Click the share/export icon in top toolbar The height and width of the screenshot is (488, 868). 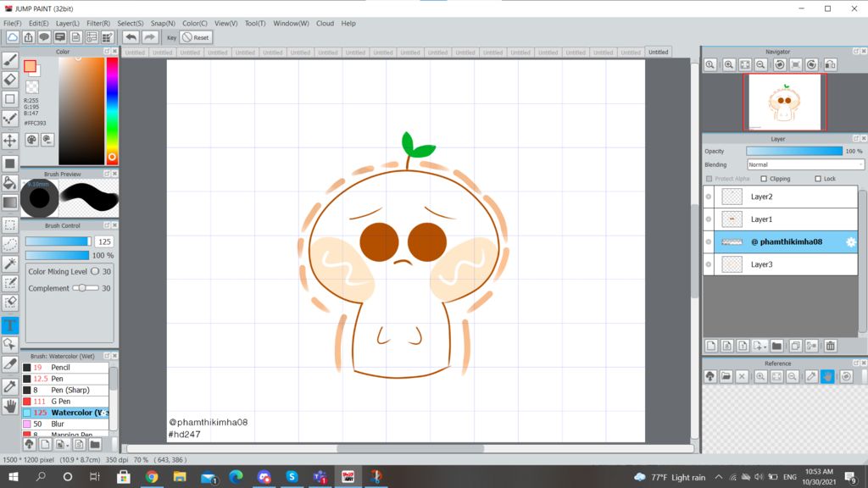[28, 37]
